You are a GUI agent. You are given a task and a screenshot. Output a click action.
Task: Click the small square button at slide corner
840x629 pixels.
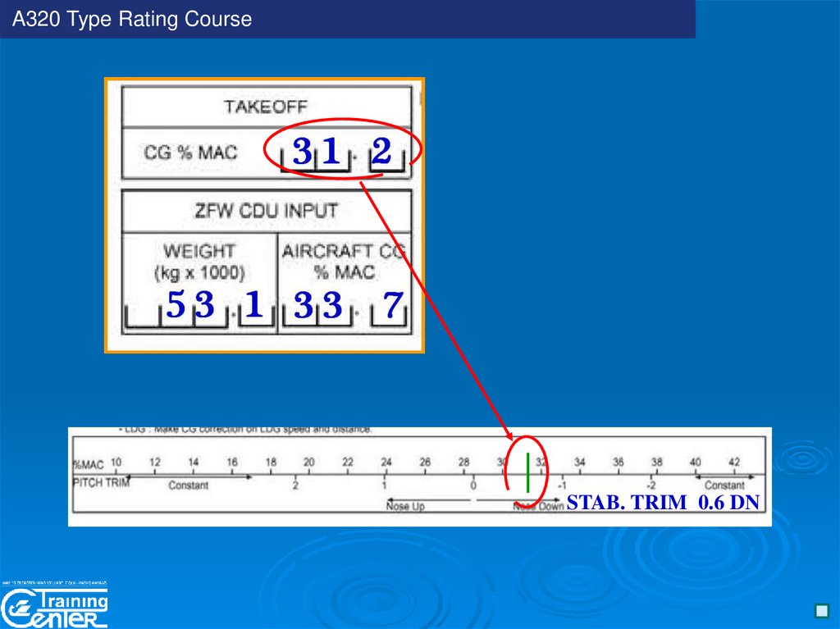point(821,610)
